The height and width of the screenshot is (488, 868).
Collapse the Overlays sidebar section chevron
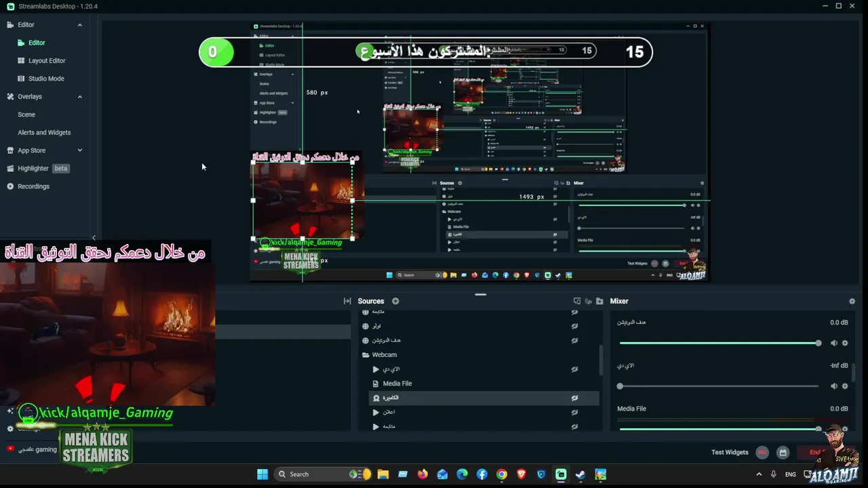coord(79,97)
